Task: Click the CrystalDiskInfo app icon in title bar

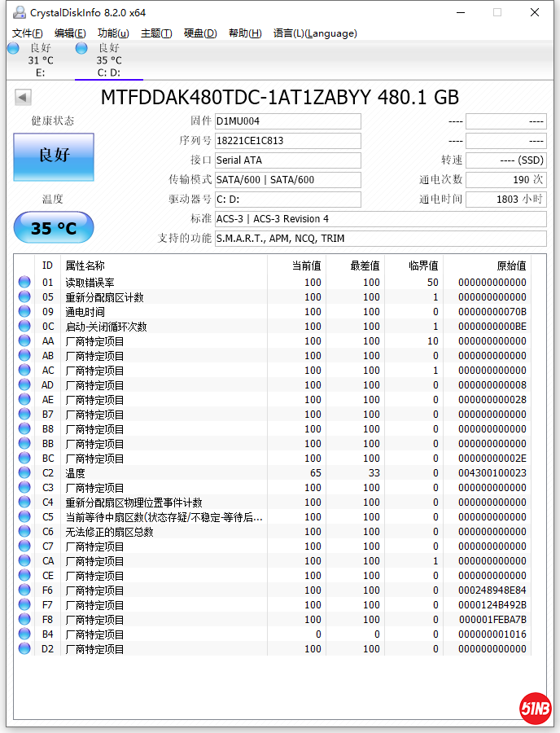Action: coord(18,12)
